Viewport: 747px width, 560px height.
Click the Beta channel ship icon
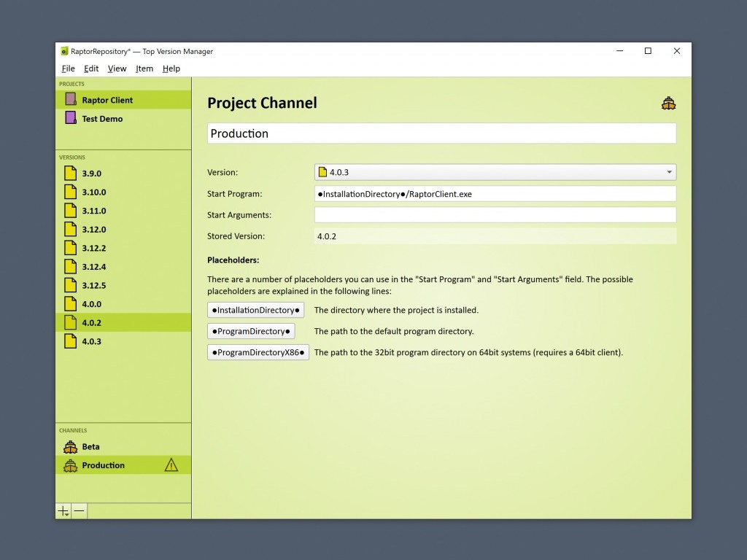71,446
